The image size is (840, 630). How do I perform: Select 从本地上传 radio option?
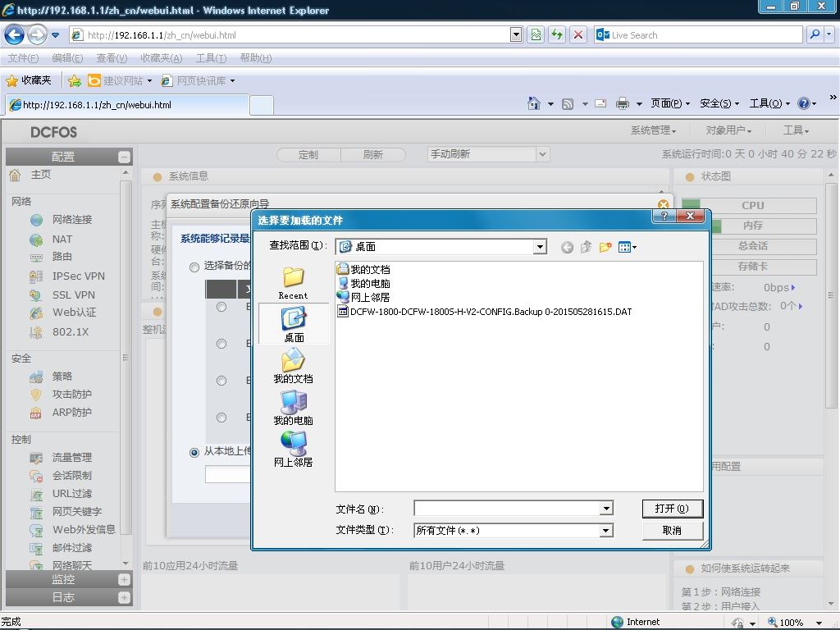(194, 453)
